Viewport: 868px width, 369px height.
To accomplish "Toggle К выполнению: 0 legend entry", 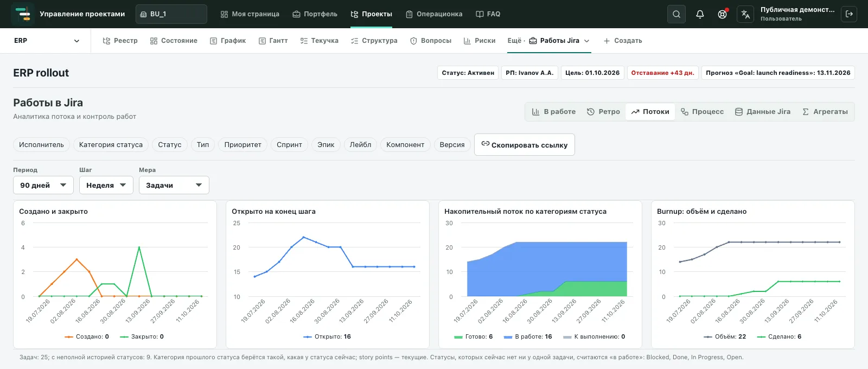I will pos(594,336).
